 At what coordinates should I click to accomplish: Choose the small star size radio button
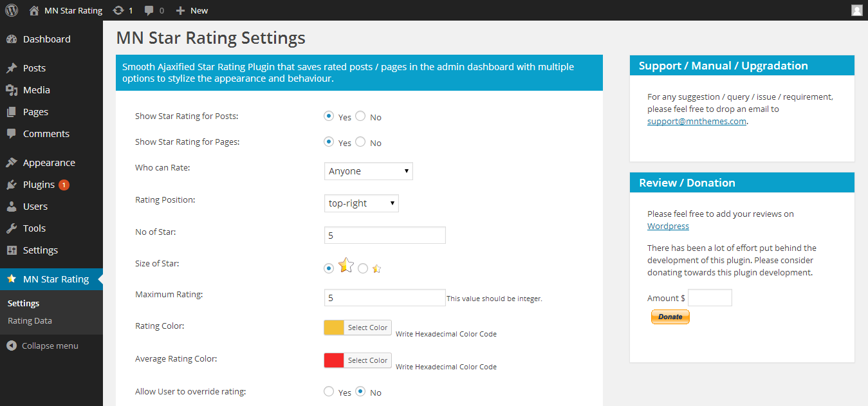tap(363, 268)
